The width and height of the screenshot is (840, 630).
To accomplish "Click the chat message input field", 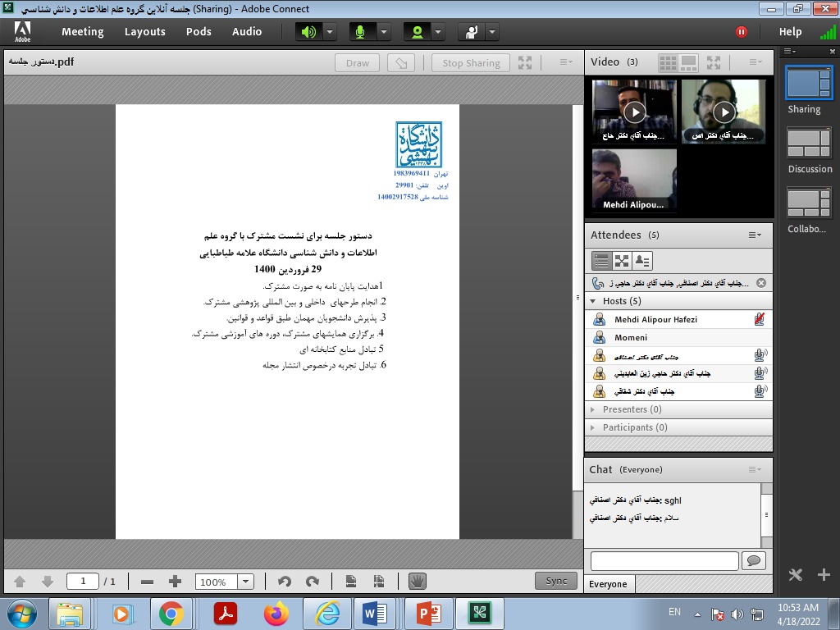I will [664, 561].
